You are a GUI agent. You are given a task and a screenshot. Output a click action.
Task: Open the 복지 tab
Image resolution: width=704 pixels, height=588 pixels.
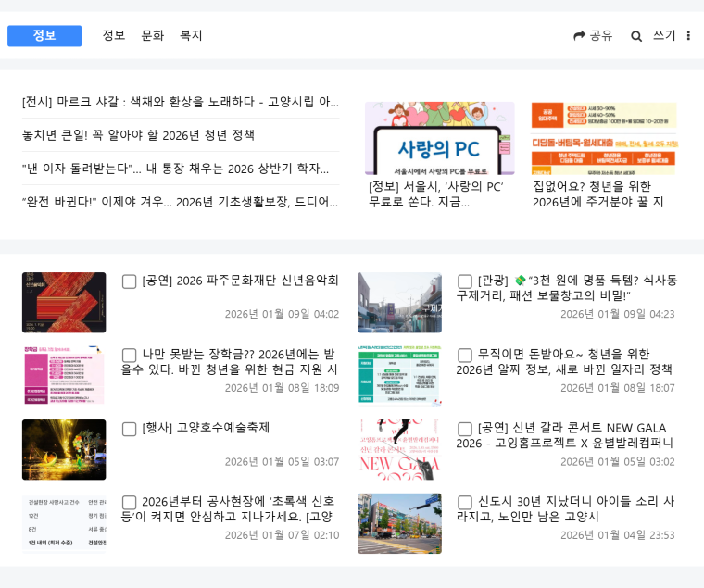coord(191,36)
